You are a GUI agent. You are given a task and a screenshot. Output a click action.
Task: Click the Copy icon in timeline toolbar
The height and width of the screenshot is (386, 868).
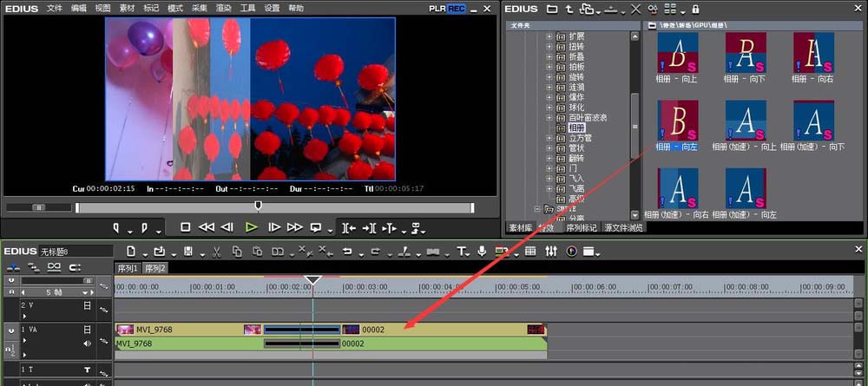pyautogui.click(x=237, y=252)
